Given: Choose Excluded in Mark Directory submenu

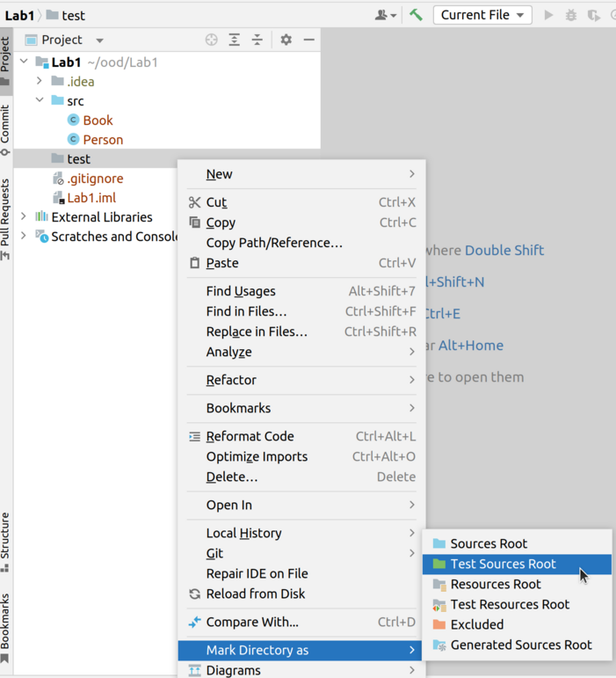Looking at the screenshot, I should (476, 624).
